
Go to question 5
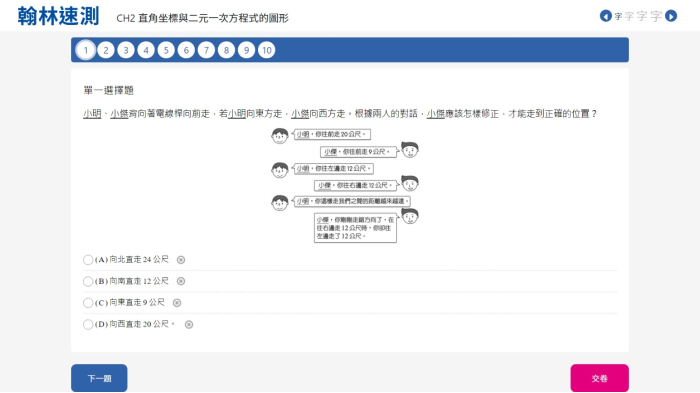point(166,50)
